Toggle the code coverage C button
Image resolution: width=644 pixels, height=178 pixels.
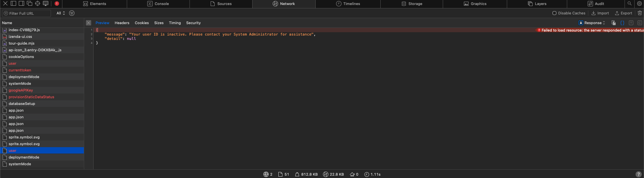(x=640, y=23)
